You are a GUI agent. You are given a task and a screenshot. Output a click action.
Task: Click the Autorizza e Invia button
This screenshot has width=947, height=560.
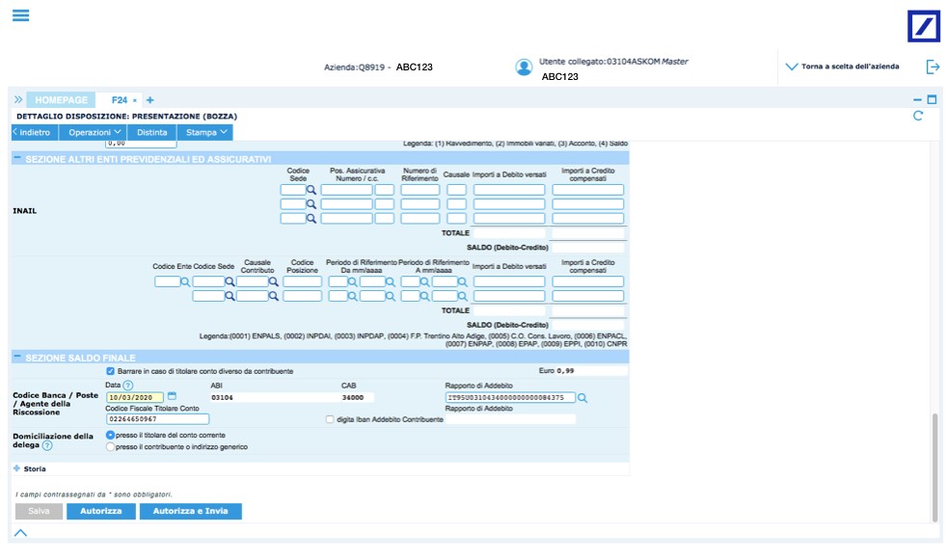tap(190, 511)
